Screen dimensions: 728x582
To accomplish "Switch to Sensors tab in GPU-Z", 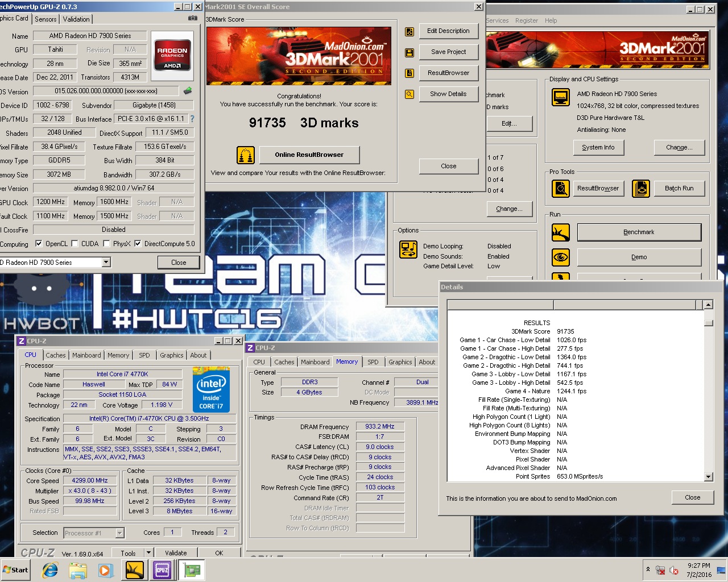I will pyautogui.click(x=45, y=19).
